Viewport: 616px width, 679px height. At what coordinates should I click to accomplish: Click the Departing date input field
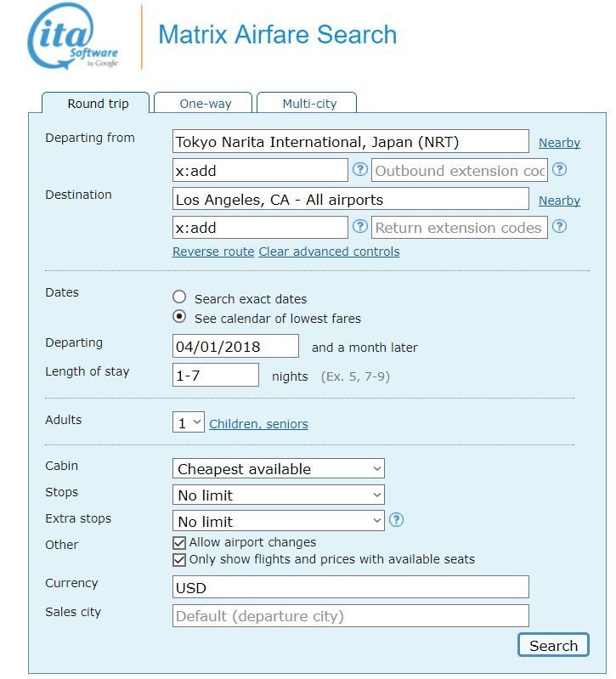pos(235,347)
